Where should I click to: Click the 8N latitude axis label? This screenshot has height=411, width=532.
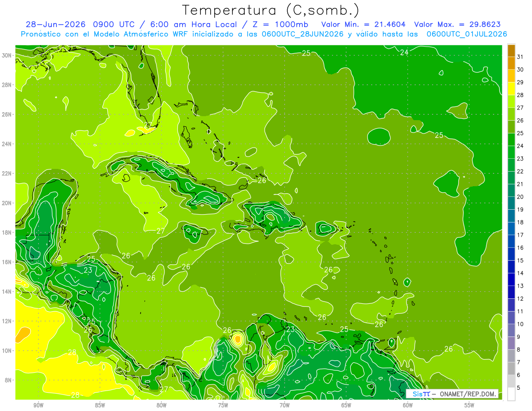(8, 380)
